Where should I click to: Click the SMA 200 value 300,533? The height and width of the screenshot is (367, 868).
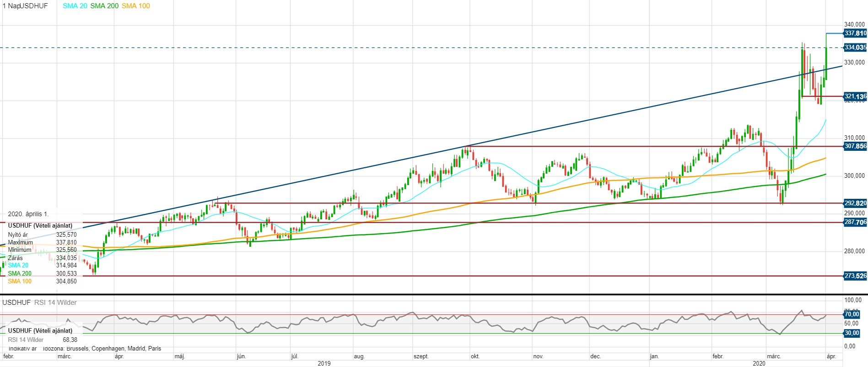click(66, 274)
